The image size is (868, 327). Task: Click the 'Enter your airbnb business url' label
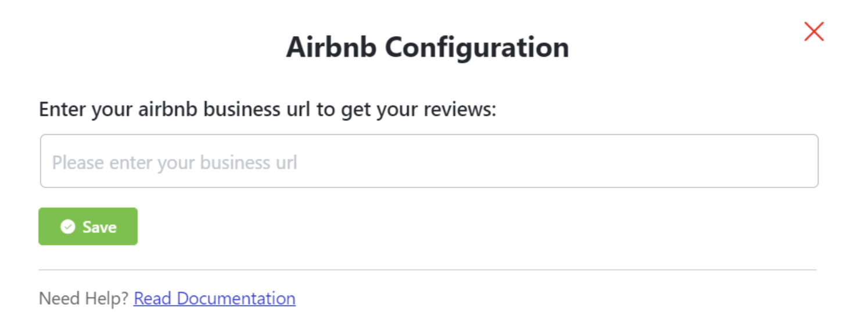click(x=267, y=109)
